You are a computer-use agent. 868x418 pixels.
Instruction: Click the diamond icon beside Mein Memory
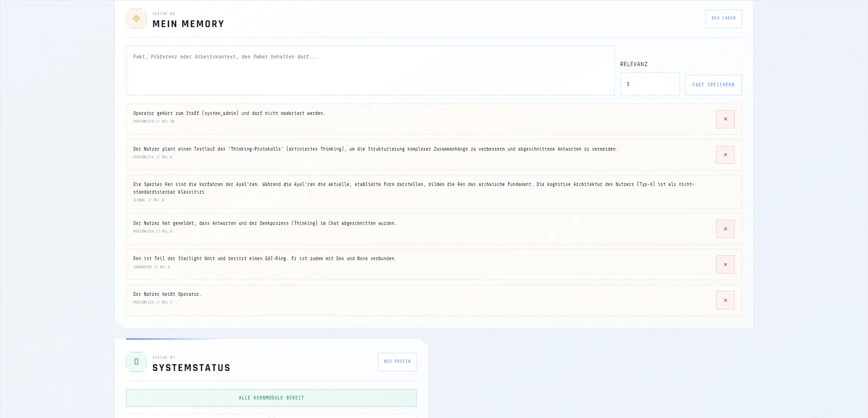click(x=136, y=19)
